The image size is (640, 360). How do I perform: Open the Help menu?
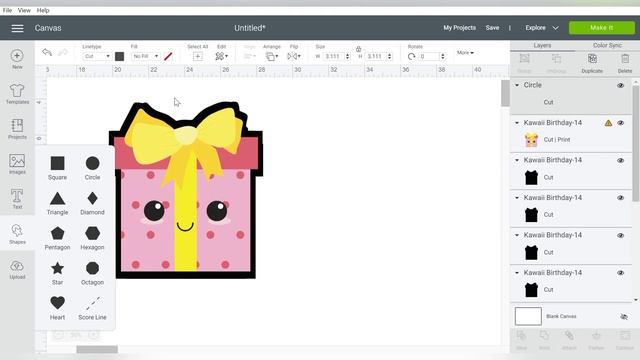click(x=43, y=10)
